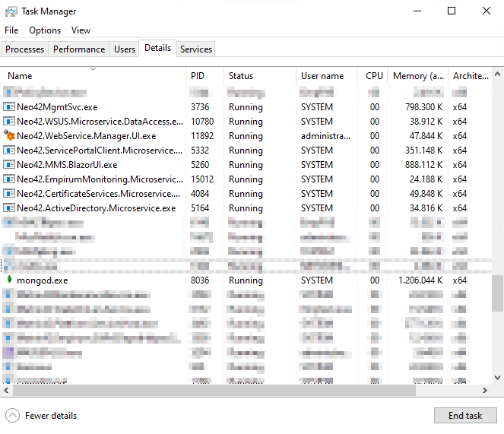The image size is (504, 434).
Task: Click the horizontal scrollbar thumb
Action: [x=214, y=390]
